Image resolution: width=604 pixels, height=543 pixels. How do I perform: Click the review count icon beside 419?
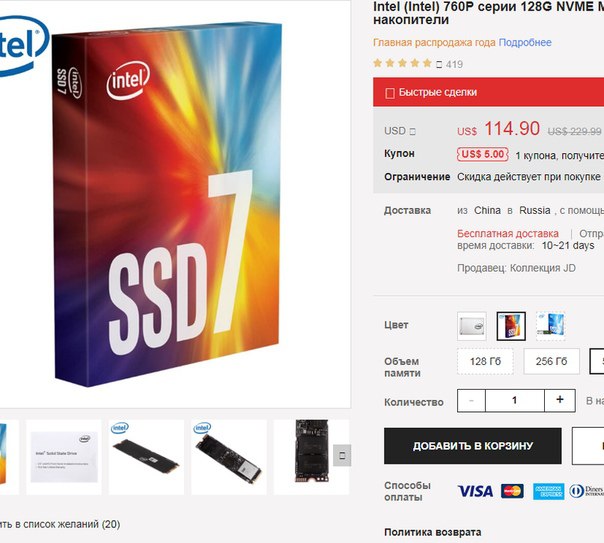[x=439, y=65]
